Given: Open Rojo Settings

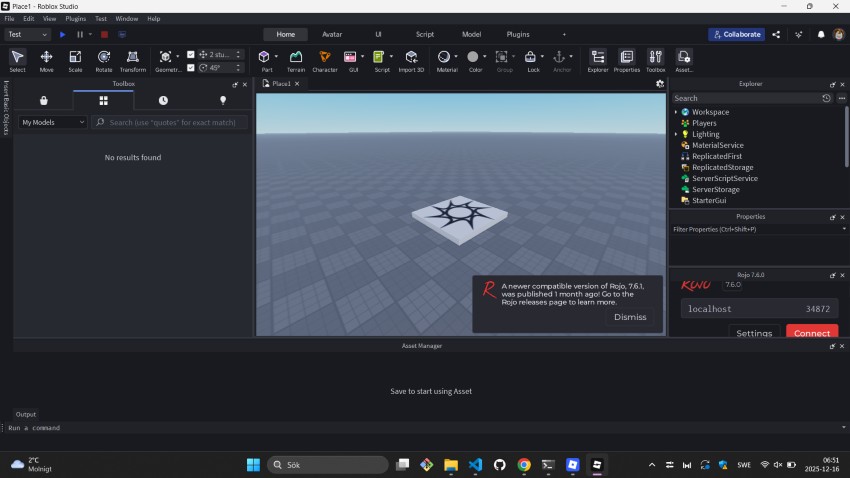Looking at the screenshot, I should [x=754, y=333].
